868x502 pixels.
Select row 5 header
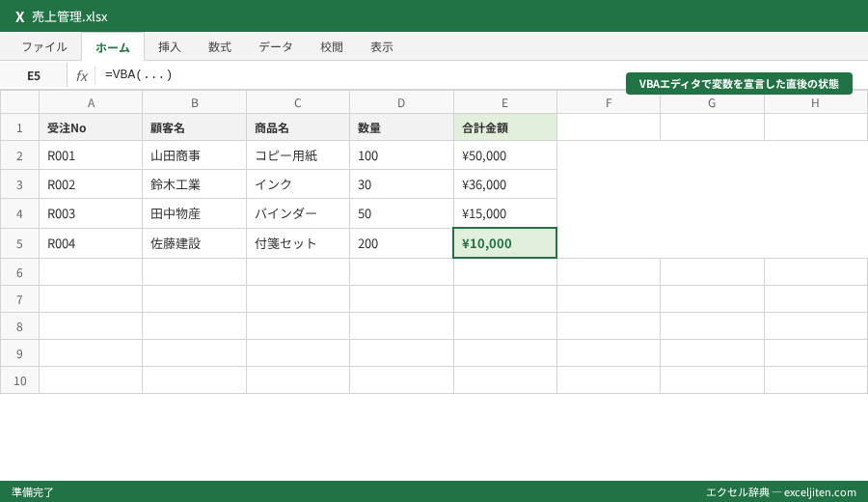[19, 243]
